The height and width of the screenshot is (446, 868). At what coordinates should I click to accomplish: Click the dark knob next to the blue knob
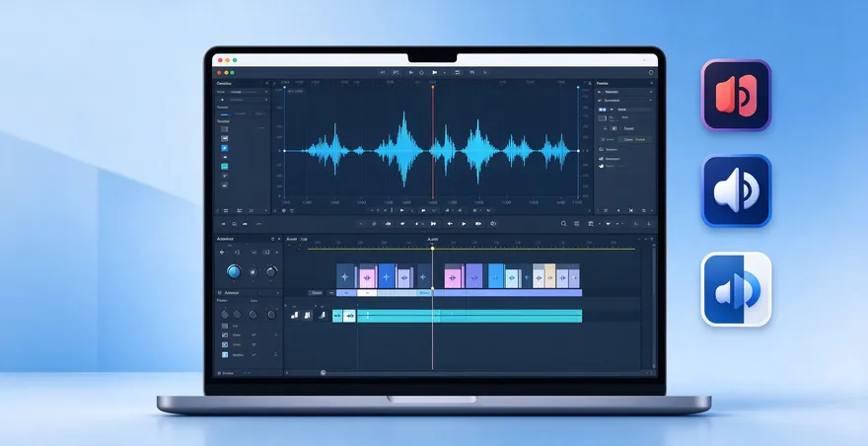click(271, 271)
